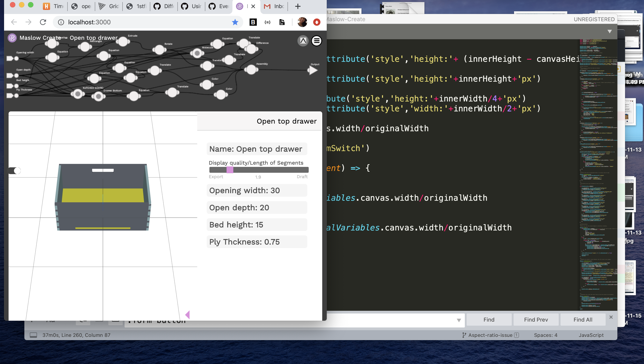
Task: Switch to the GitHub Diff browser tab
Action: (x=164, y=7)
